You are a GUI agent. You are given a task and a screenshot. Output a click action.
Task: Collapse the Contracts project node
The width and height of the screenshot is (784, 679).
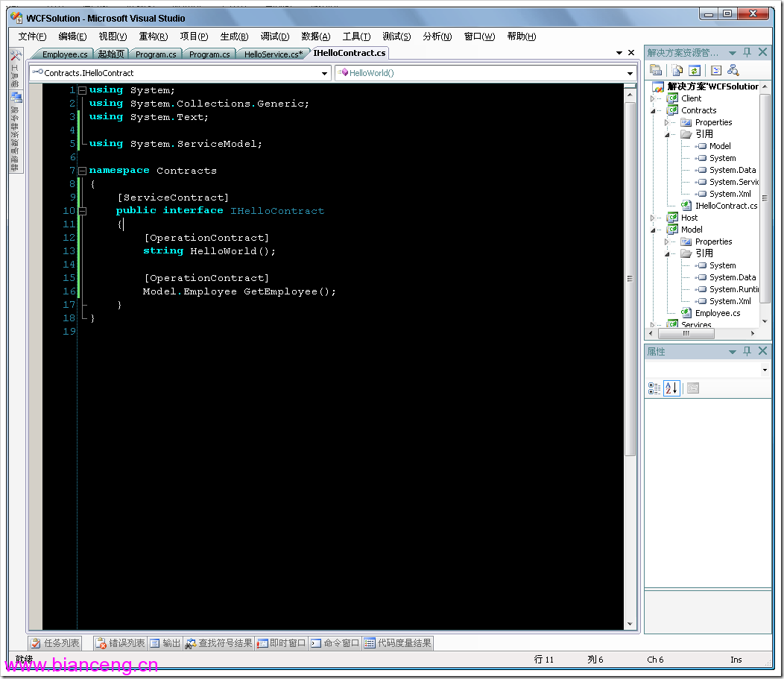(x=653, y=110)
